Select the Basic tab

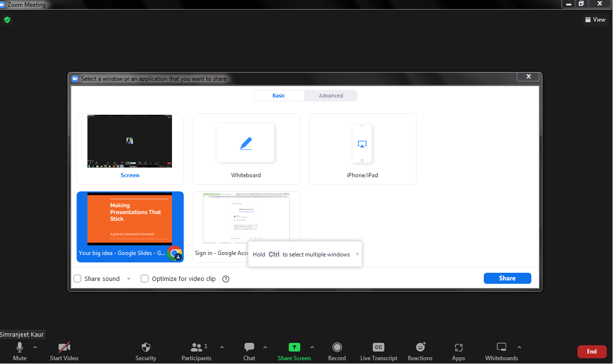(279, 96)
